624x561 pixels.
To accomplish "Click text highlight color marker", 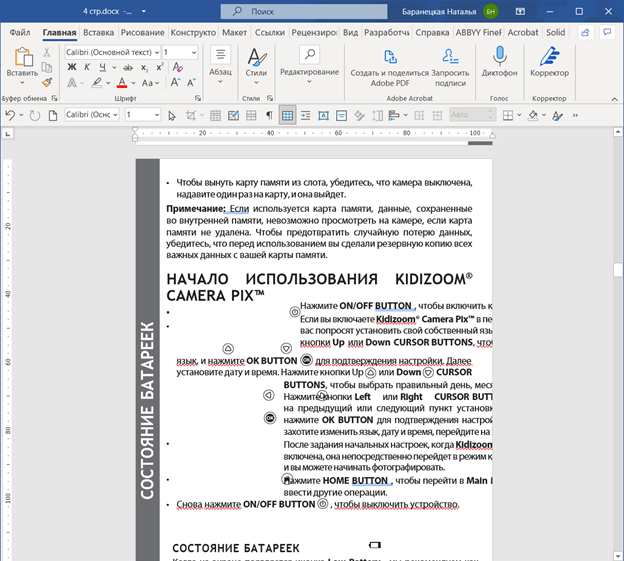I will (97, 83).
